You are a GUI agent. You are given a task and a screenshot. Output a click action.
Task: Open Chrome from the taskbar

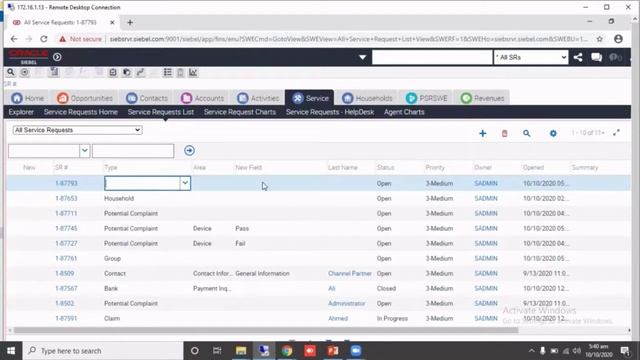point(287,351)
